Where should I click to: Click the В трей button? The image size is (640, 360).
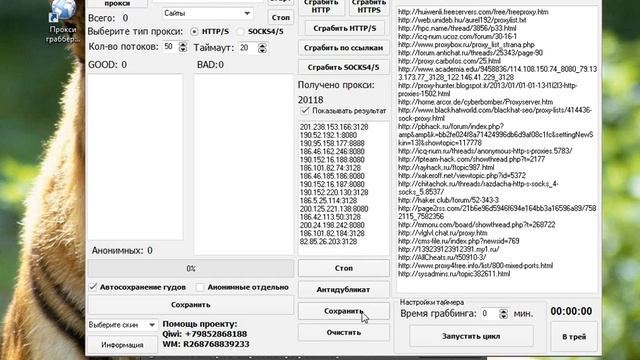click(x=574, y=337)
